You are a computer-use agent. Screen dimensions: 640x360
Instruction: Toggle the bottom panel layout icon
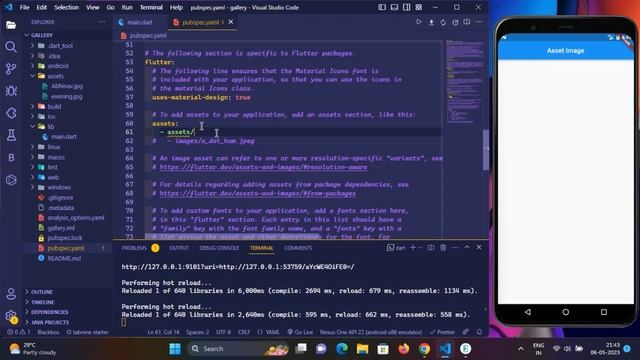point(394,7)
